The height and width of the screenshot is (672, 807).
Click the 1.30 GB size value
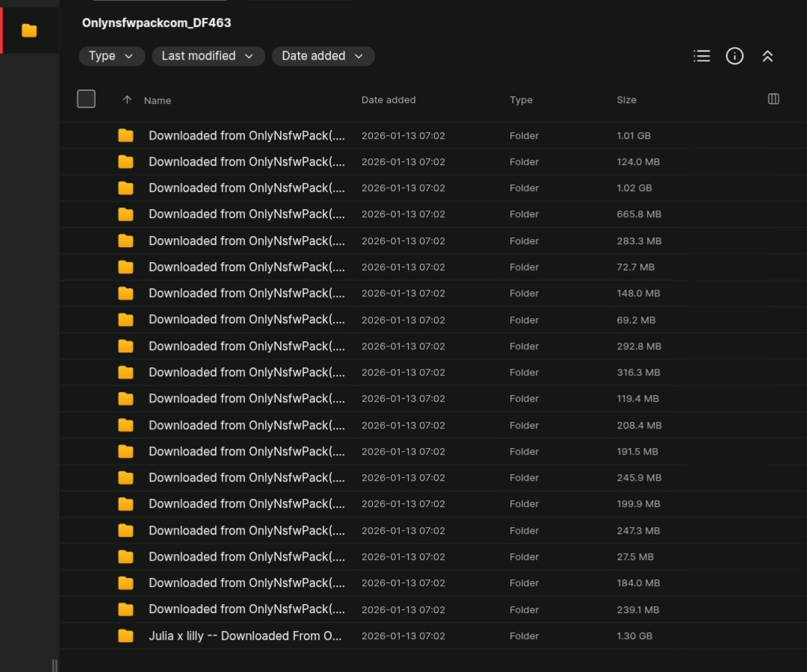[634, 636]
